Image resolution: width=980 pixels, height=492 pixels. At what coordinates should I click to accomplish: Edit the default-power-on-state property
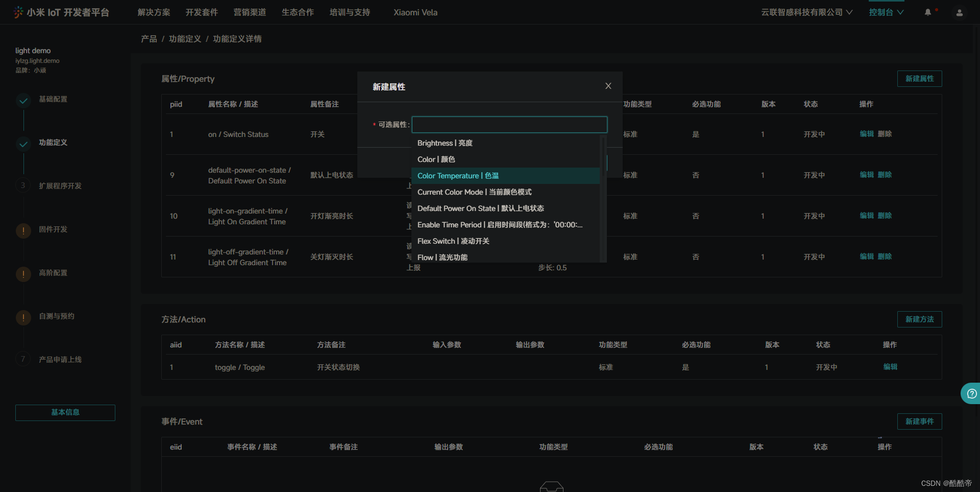(867, 175)
